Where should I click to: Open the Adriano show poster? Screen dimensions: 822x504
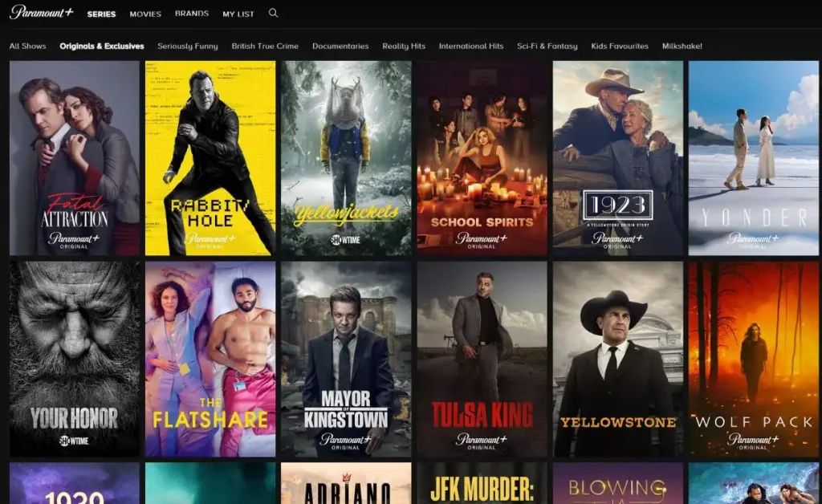pos(346,483)
